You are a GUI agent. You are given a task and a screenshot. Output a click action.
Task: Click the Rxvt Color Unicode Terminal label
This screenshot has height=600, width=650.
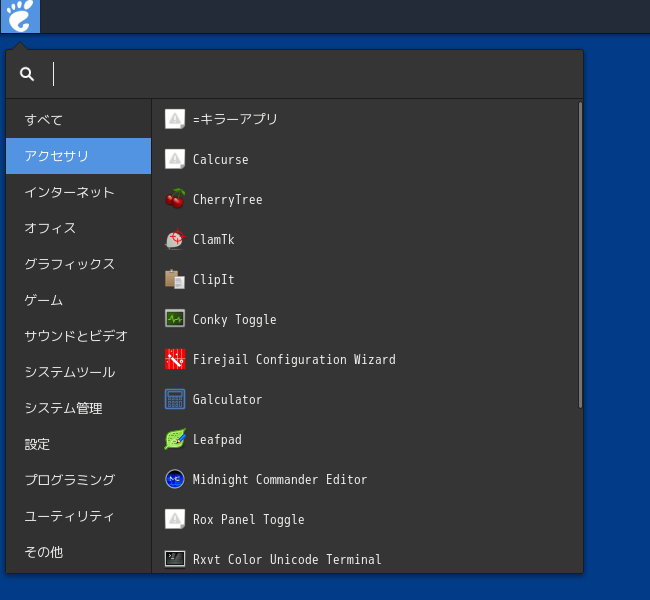[287, 559]
